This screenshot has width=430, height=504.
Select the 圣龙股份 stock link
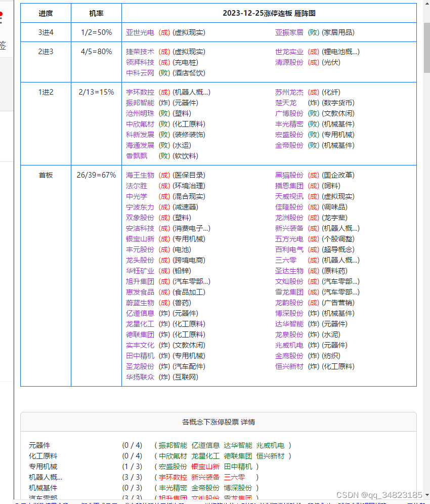click(140, 366)
